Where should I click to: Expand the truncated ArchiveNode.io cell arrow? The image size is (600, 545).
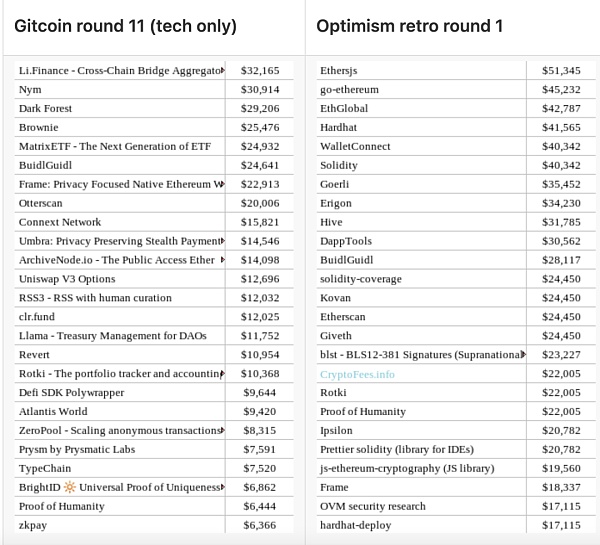tap(224, 260)
